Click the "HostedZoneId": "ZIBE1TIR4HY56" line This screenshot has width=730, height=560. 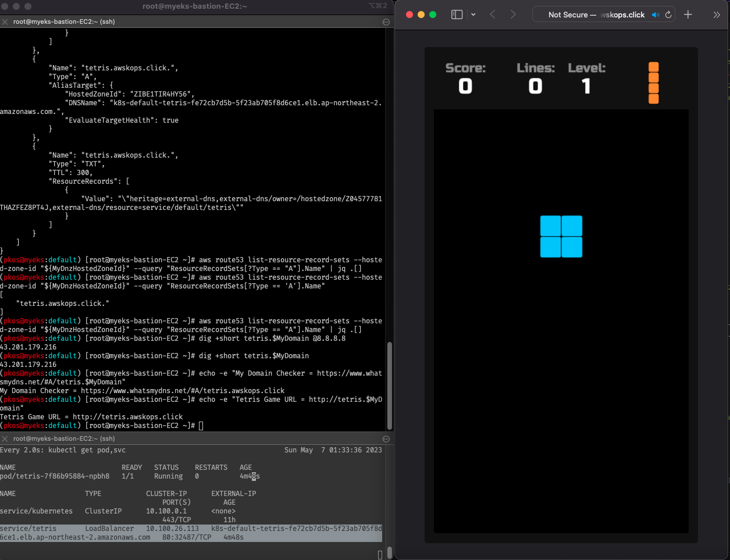click(x=130, y=94)
